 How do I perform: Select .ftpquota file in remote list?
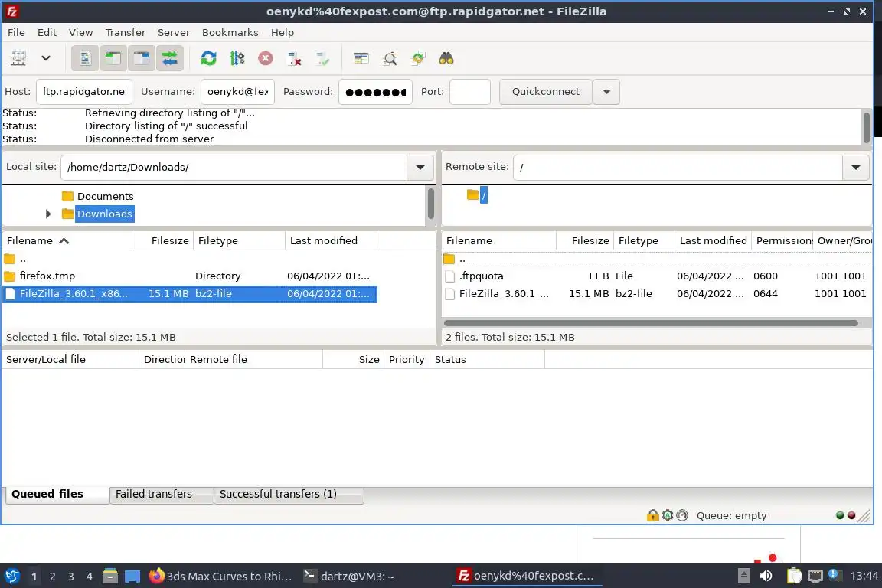click(656, 276)
